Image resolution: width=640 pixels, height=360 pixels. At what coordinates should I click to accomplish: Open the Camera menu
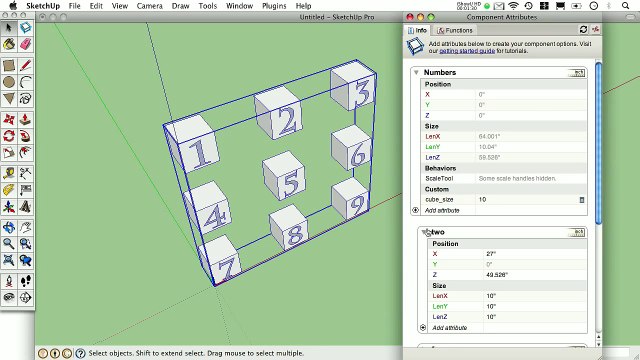click(x=149, y=6)
